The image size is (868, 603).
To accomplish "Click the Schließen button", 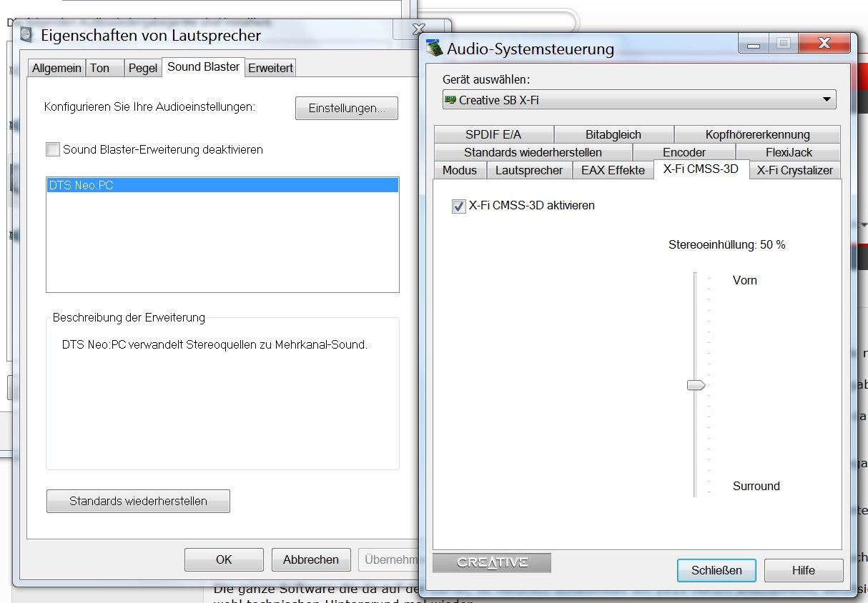I will (x=716, y=570).
